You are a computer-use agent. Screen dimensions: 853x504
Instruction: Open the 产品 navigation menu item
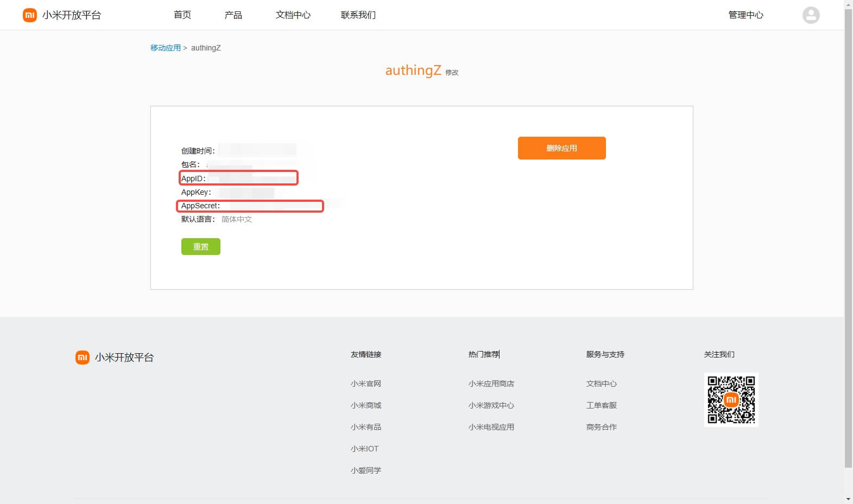click(233, 15)
